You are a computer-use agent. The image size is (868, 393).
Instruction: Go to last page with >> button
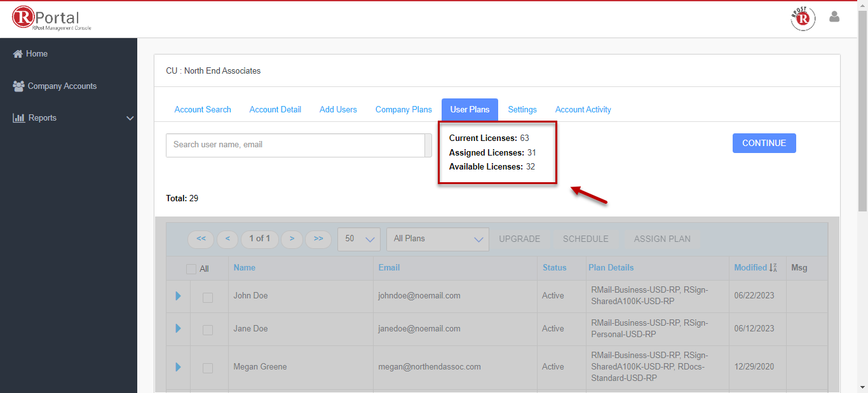pyautogui.click(x=318, y=239)
